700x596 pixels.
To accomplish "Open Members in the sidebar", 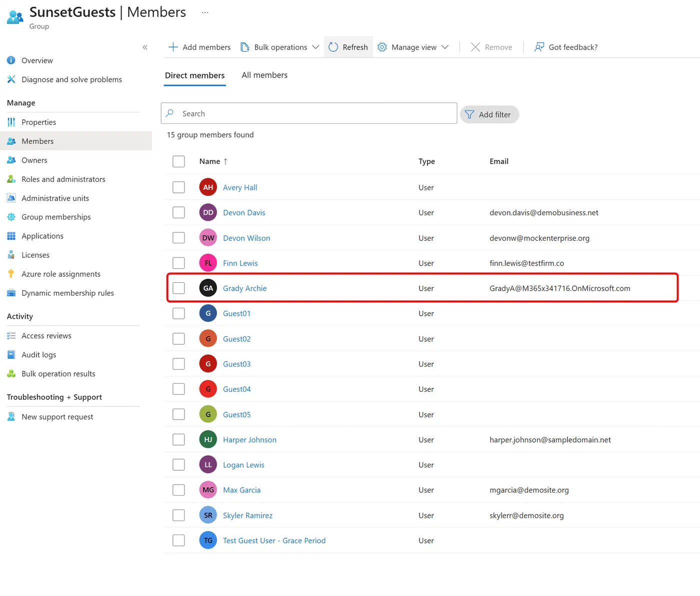I will (x=76, y=141).
